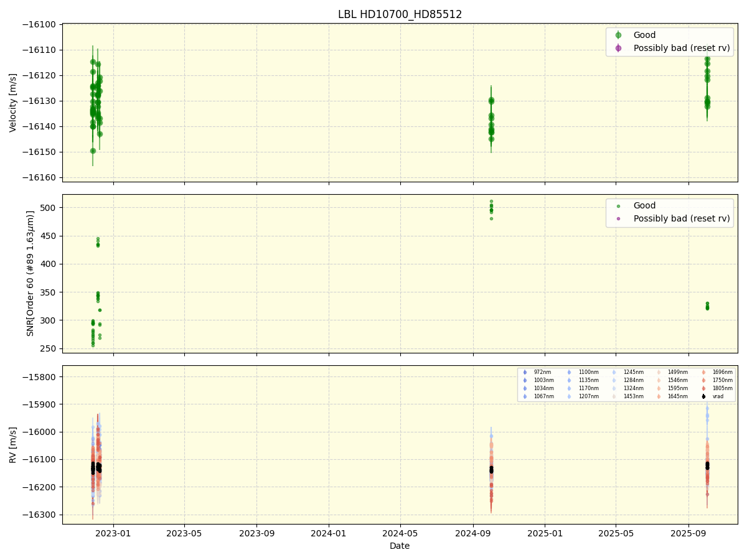Click the 1207nm legend marker
747x560 pixels.
click(x=569, y=396)
